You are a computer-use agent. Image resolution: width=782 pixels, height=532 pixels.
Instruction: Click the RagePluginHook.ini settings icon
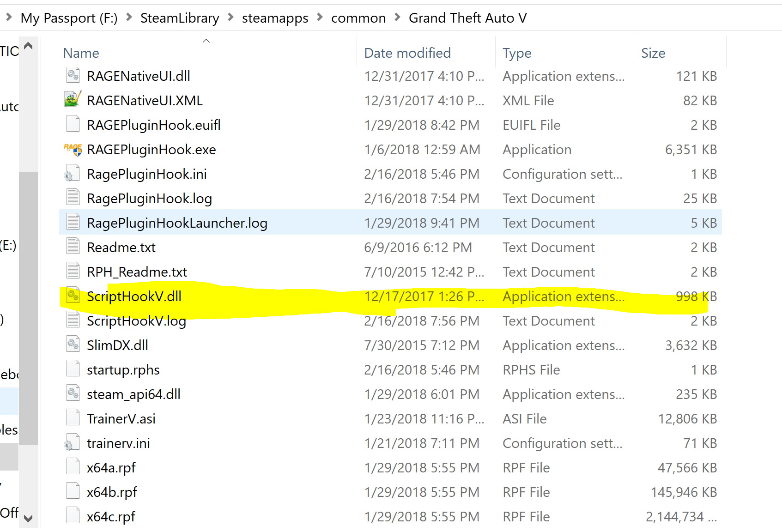point(72,174)
